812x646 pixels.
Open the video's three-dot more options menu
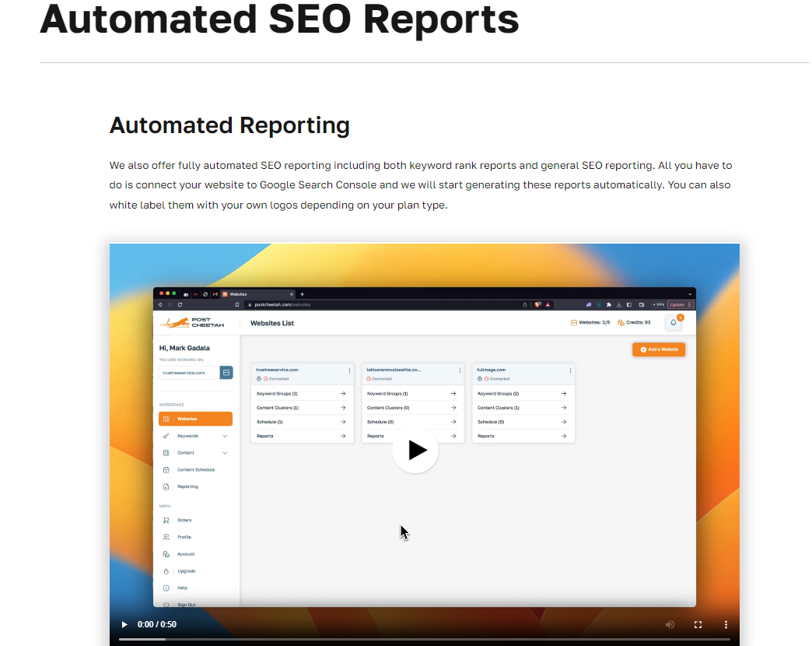726,624
